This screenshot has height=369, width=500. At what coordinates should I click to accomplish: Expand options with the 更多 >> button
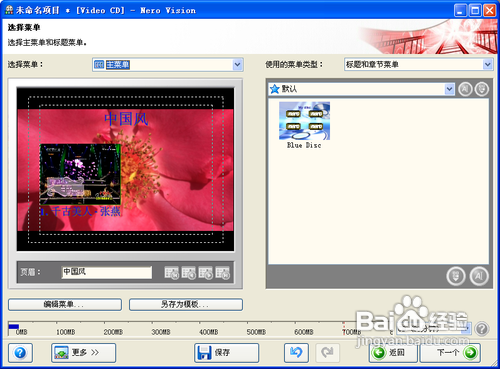pyautogui.click(x=83, y=353)
